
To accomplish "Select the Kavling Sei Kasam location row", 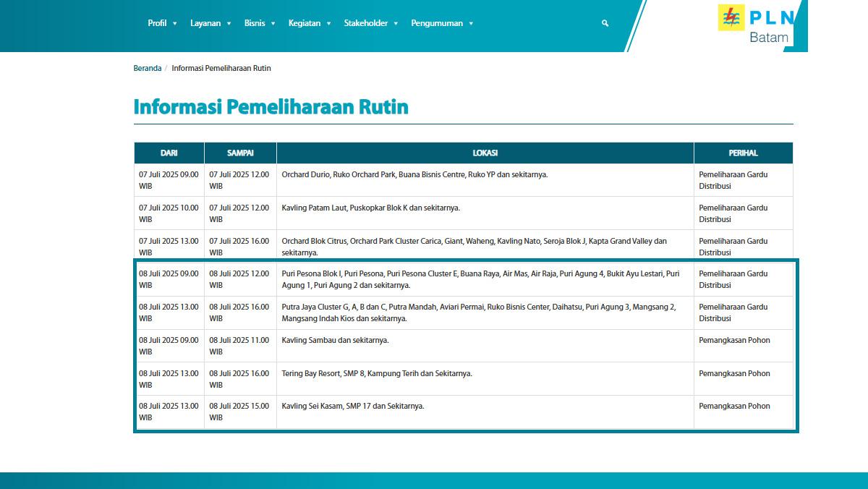I will pos(352,406).
